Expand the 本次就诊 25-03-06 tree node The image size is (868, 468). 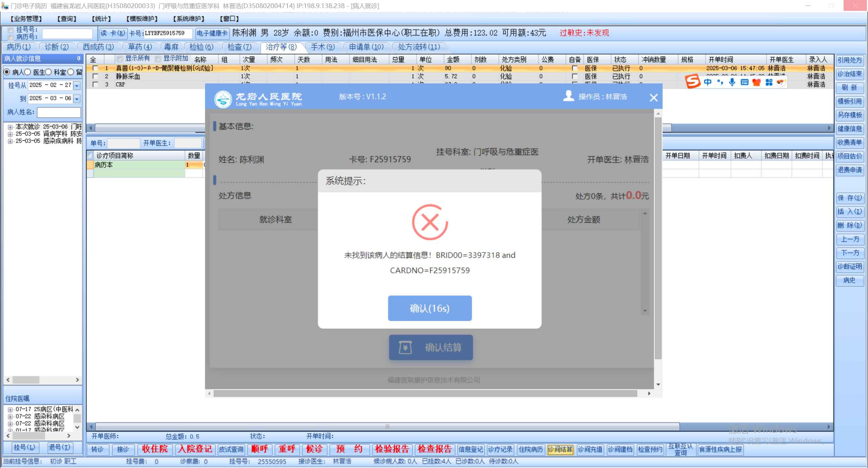[10, 127]
